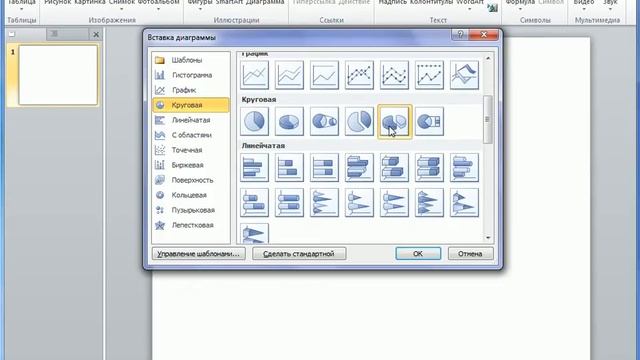Click the chart list scroll-down arrow
This screenshot has height=360, width=640.
pos(488,238)
